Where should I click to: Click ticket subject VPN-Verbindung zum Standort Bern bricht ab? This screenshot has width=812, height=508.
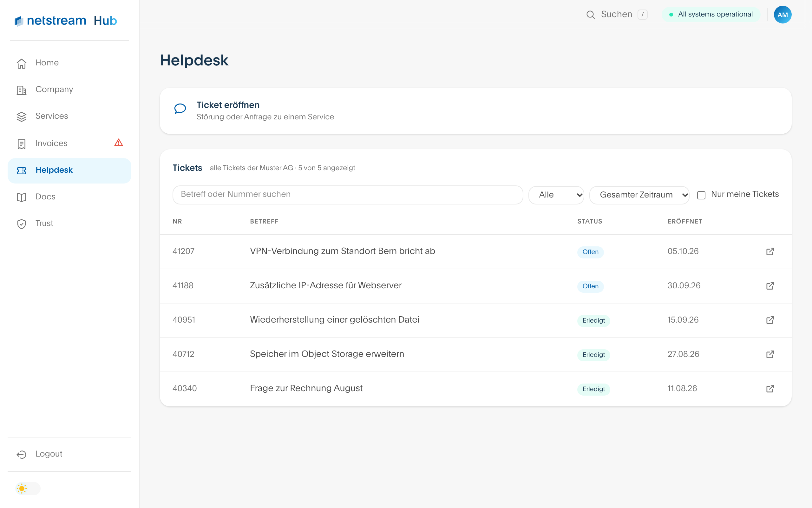pyautogui.click(x=342, y=251)
